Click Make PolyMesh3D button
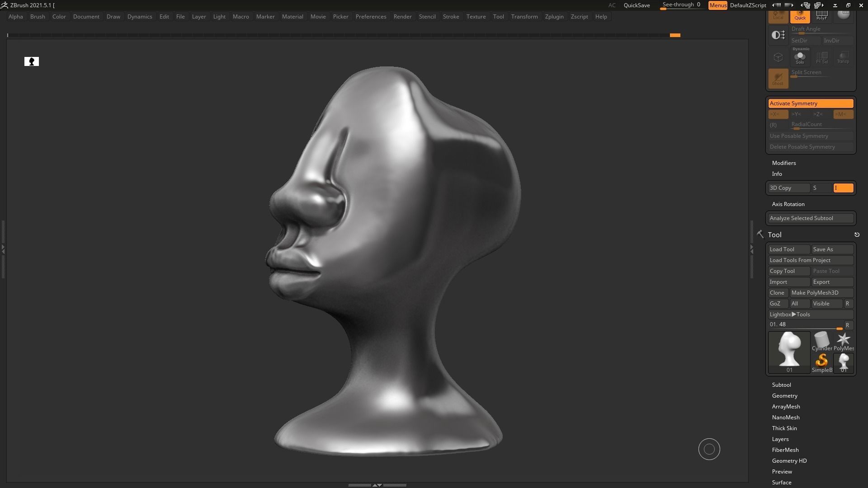The height and width of the screenshot is (488, 868). (x=821, y=293)
